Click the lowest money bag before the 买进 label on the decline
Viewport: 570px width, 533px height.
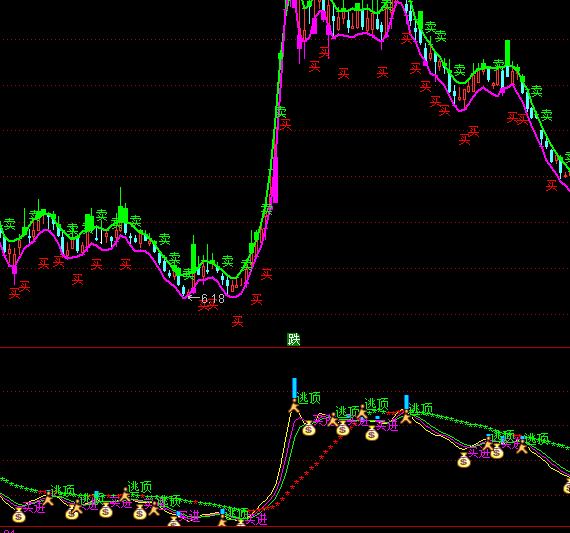tap(464, 461)
